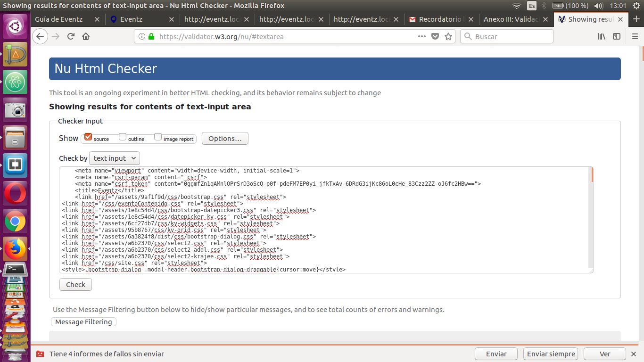Focus the Buscar search field
Viewport: 644px width, 362px height.
(507, 36)
